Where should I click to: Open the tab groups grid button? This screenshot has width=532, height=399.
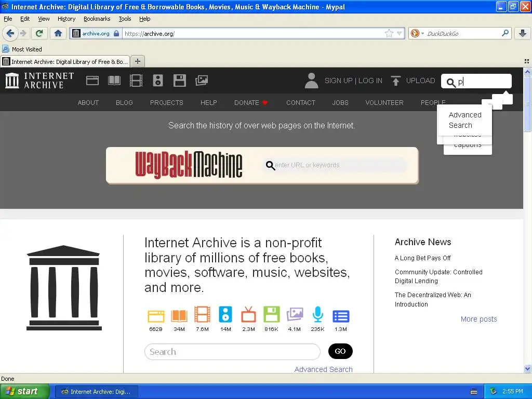(527, 61)
